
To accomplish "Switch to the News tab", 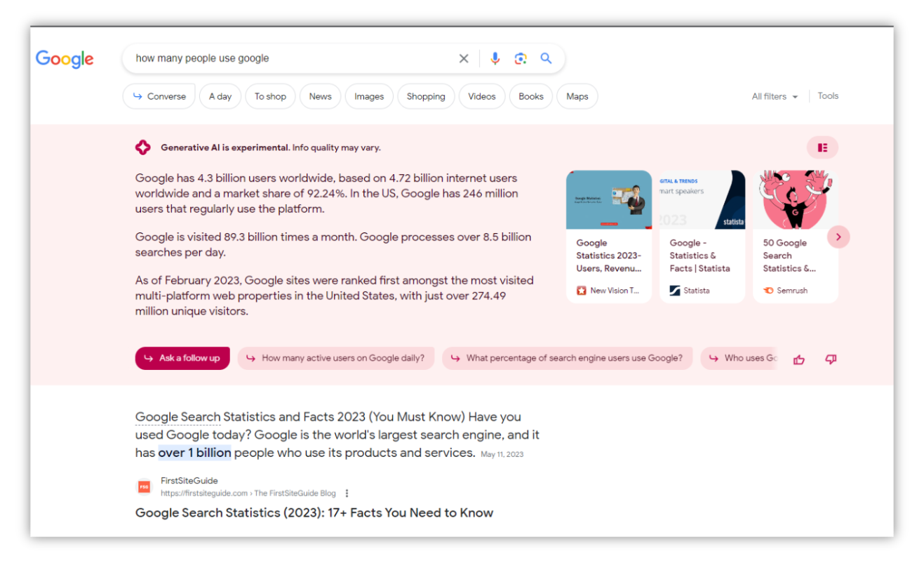I will (x=320, y=96).
